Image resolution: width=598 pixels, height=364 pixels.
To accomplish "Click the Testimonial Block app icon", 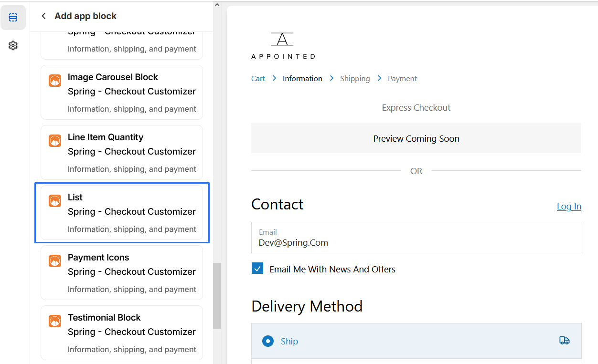I will pyautogui.click(x=55, y=321).
